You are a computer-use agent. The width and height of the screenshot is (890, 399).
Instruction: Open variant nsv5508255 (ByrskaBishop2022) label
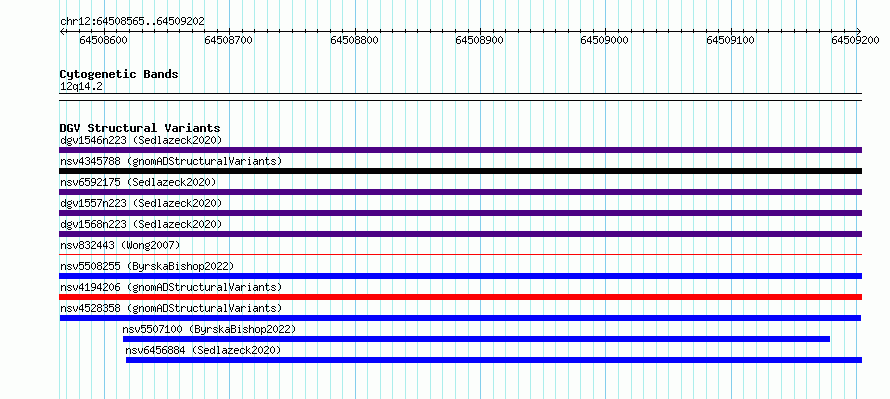point(146,266)
